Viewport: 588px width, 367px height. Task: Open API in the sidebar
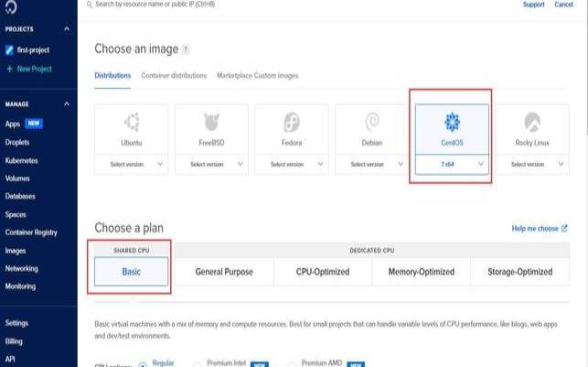10,359
